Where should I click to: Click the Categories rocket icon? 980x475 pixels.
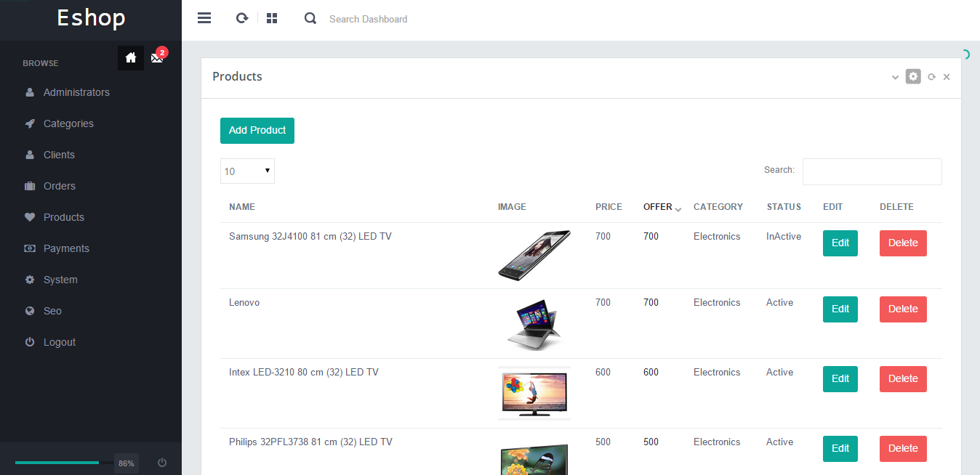[30, 123]
